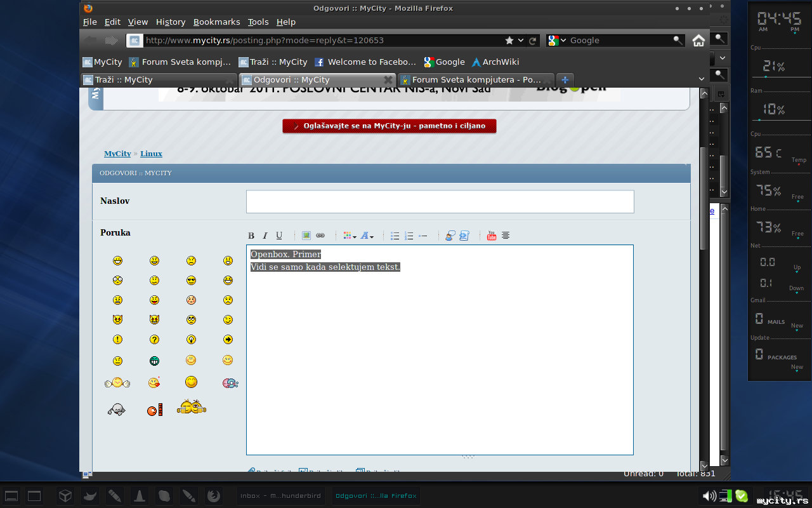
Task: Open the Bookmarks menu
Action: click(x=217, y=22)
